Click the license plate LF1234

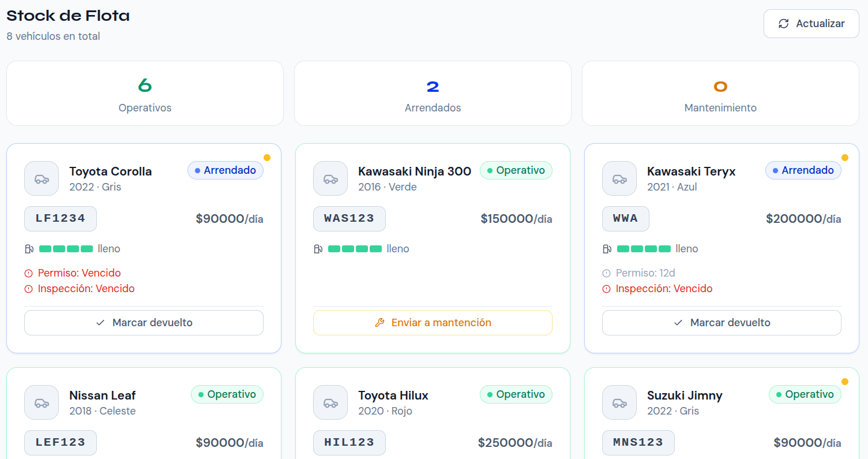tap(61, 219)
